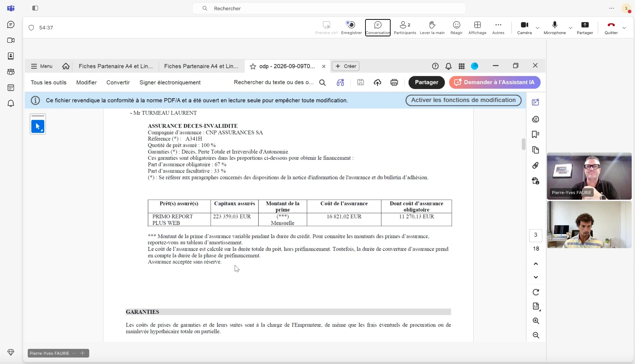Toggle the microphone mute

[555, 27]
